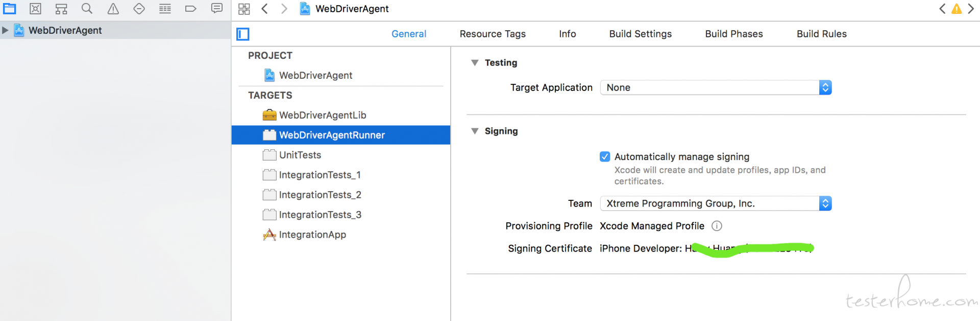
Task: Open the Source Control navigator icon
Action: (35, 9)
